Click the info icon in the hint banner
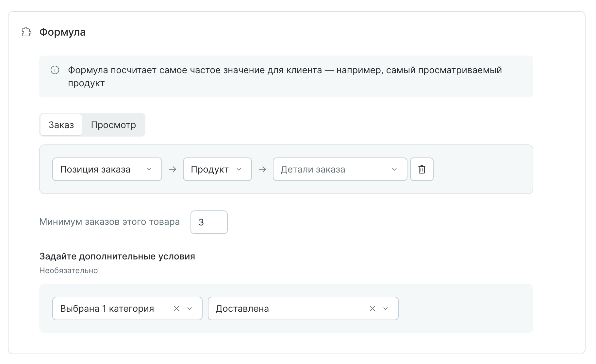Viewport: 596px width, 364px height. (x=55, y=70)
